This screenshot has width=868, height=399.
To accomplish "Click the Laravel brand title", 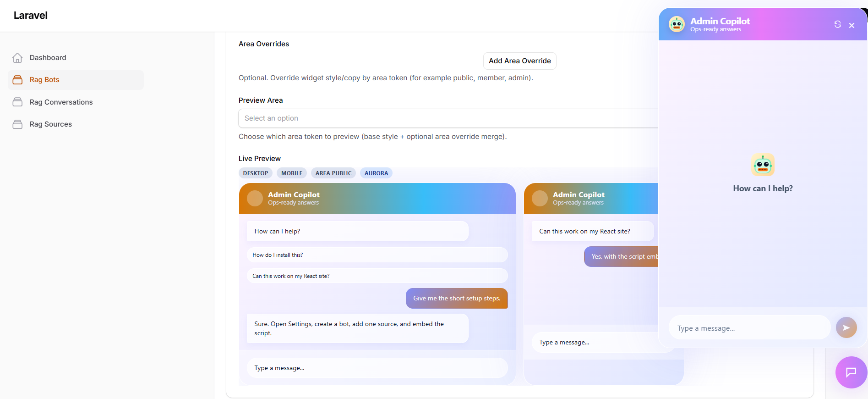I will pyautogui.click(x=31, y=16).
